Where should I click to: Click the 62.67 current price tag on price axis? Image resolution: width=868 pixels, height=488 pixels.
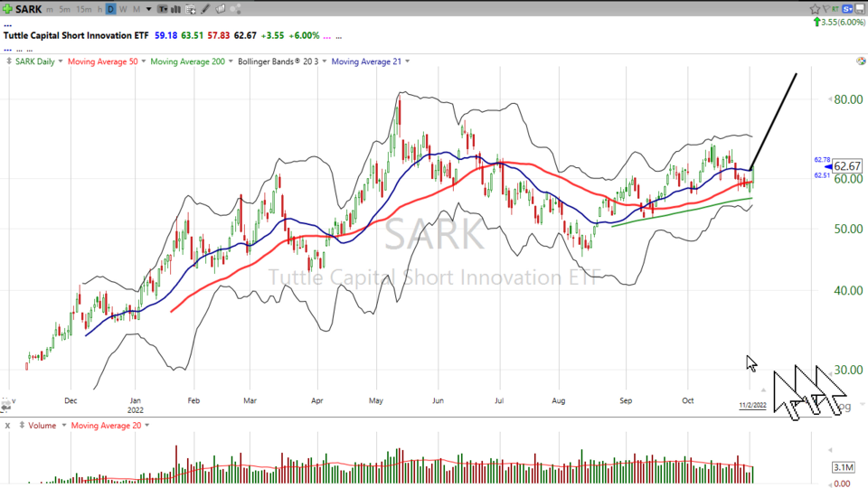(847, 166)
